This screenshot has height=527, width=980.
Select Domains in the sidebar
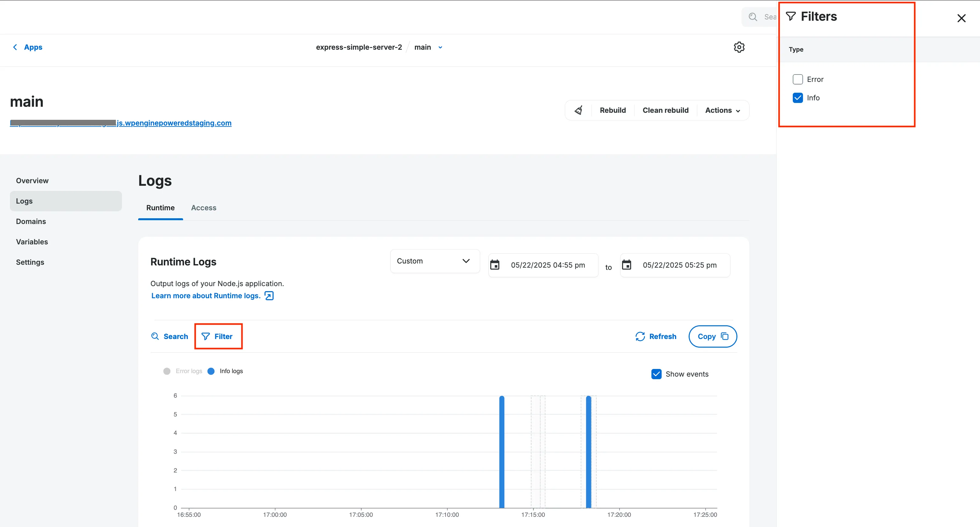(31, 221)
